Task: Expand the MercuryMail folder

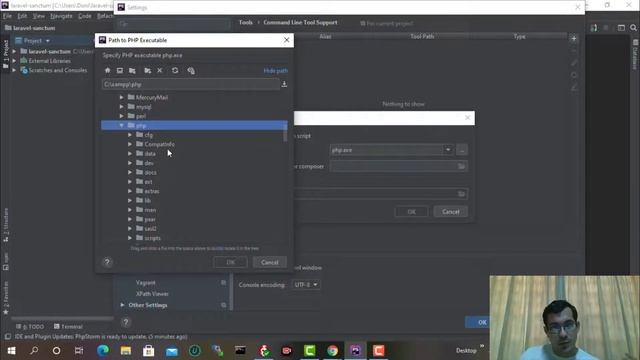Action: click(x=121, y=97)
